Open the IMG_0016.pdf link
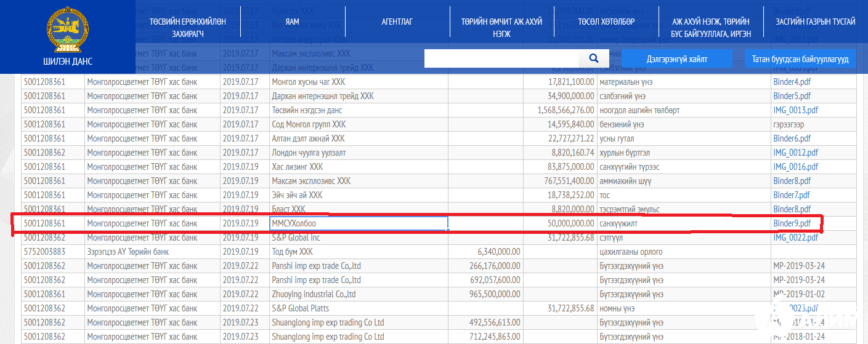 (x=795, y=167)
